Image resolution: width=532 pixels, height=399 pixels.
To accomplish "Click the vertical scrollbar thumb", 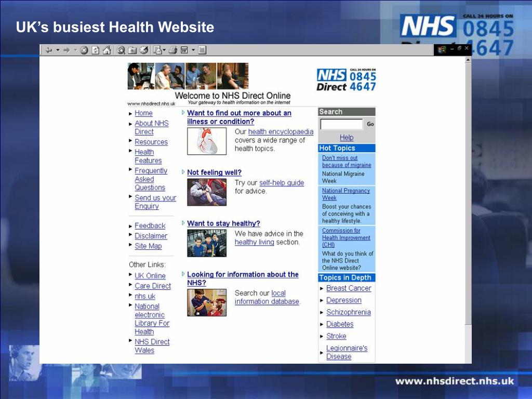I will tap(468, 193).
